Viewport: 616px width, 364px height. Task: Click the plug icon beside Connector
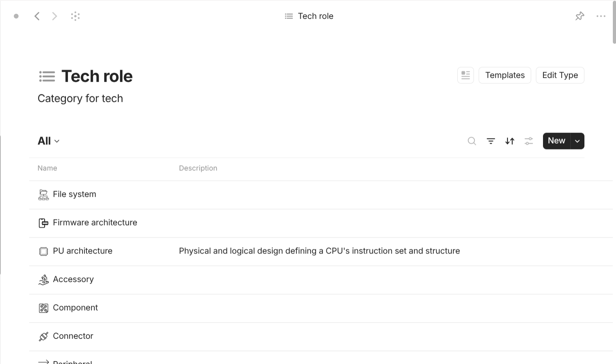[43, 336]
